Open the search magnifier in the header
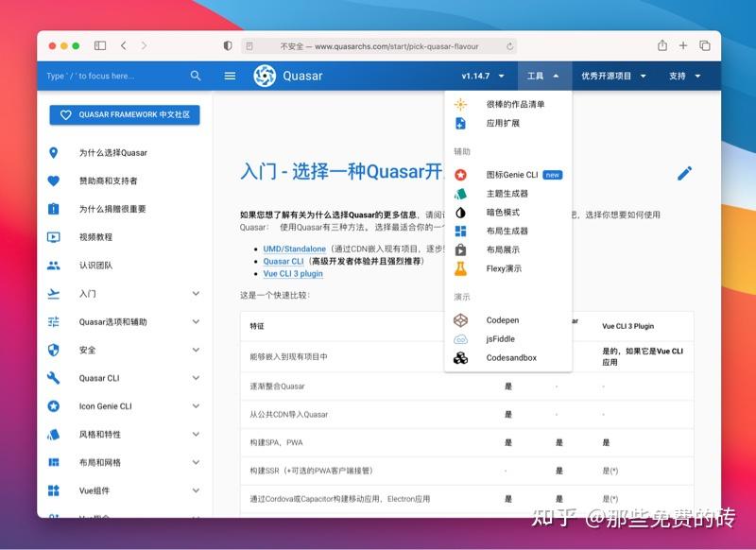 point(196,76)
